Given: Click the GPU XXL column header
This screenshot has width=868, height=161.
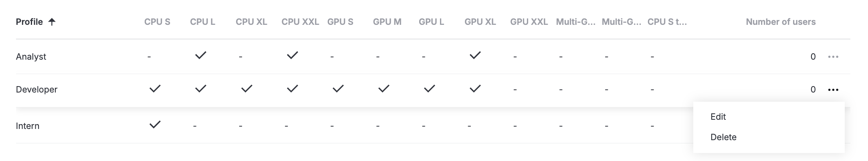Looking at the screenshot, I should click(529, 22).
